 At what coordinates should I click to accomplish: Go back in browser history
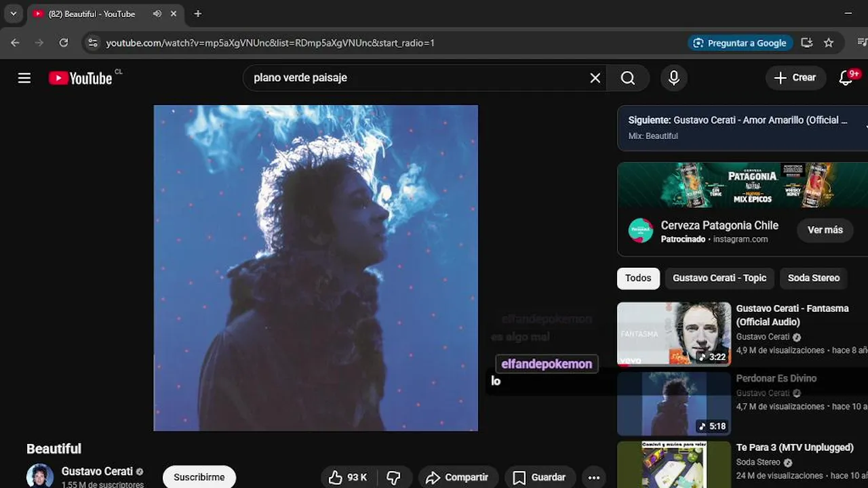(x=15, y=43)
